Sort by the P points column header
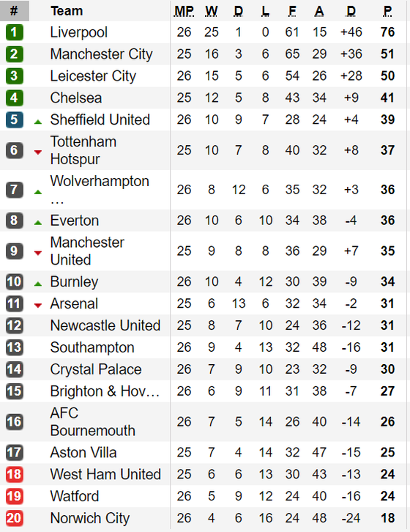 [x=387, y=11]
